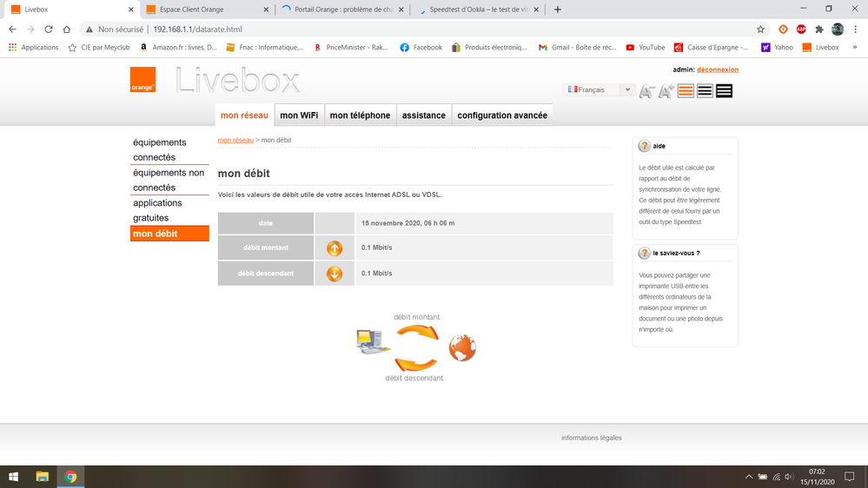Click the upload arrow icon for débit montant

tap(335, 248)
